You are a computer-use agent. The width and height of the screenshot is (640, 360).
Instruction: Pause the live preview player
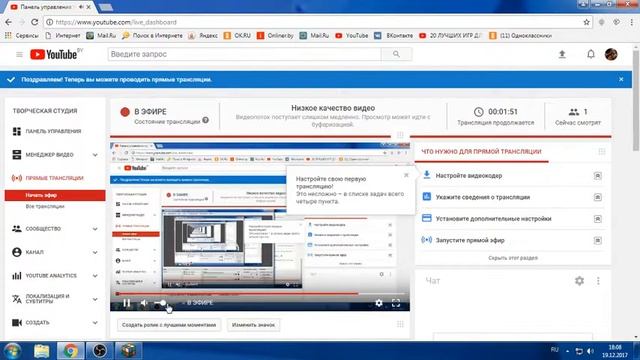[127, 303]
